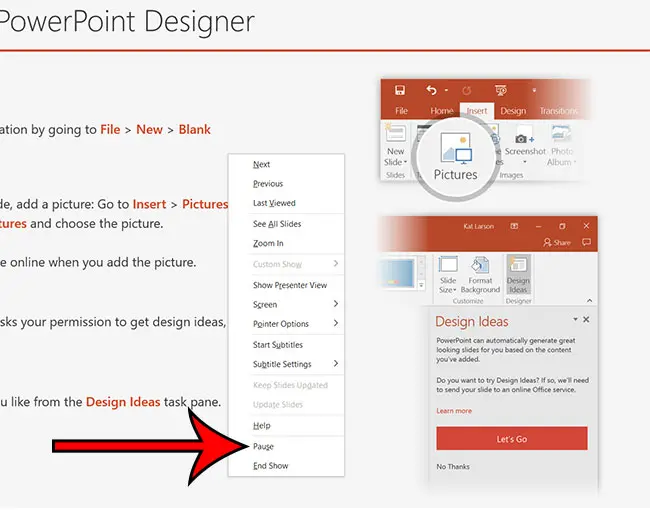Open the Transitions ribbon tab
This screenshot has height=525, width=650.
tap(558, 111)
